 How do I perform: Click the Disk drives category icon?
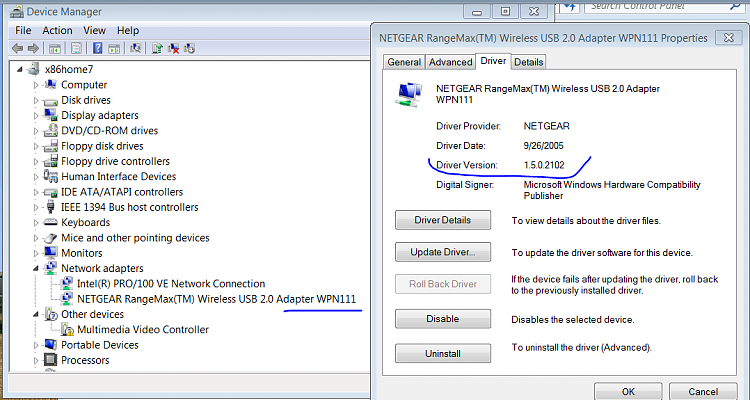click(50, 100)
